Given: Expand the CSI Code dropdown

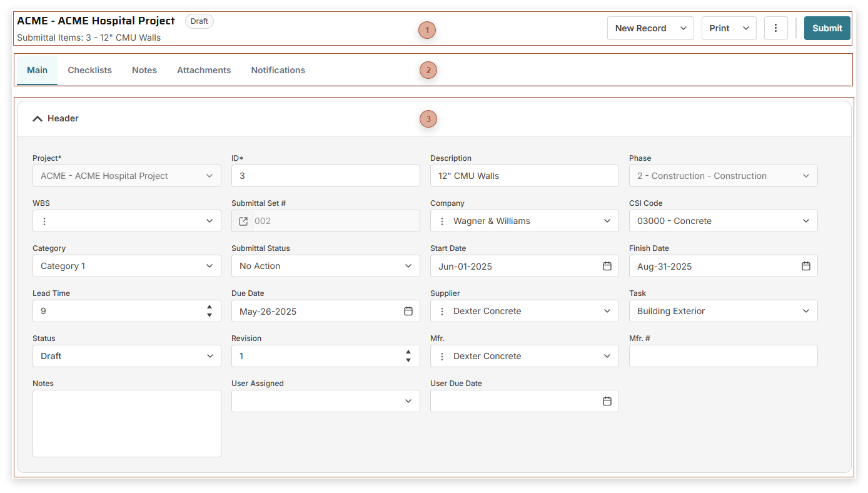Looking at the screenshot, I should (x=805, y=221).
